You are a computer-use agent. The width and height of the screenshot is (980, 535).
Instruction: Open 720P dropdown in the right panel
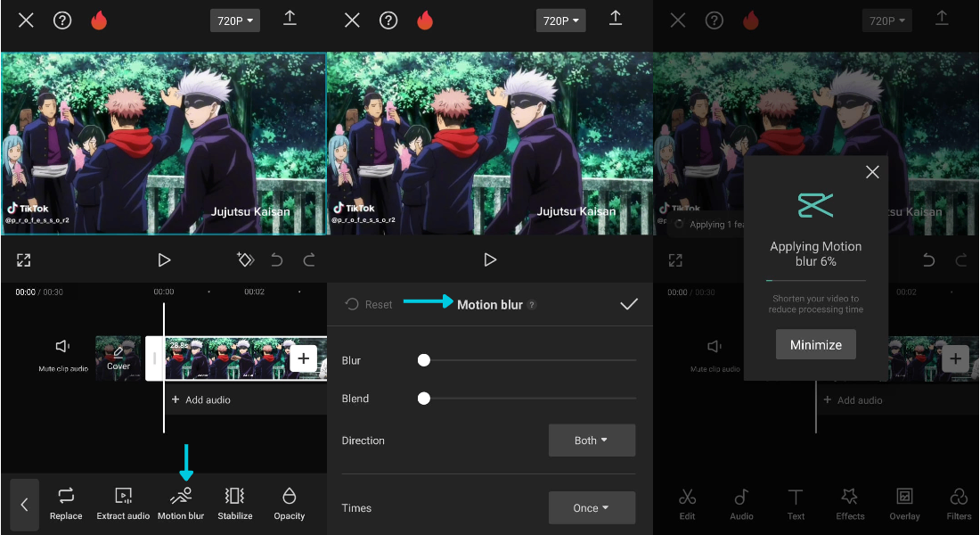click(x=886, y=21)
